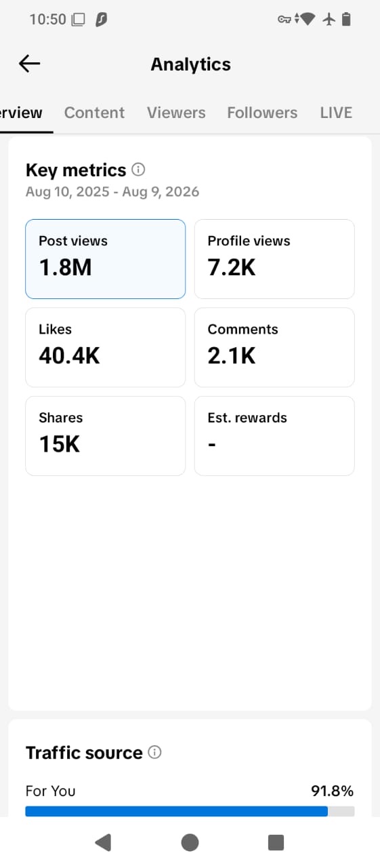The image size is (380, 868).
Task: Switch to the Content tab
Action: point(94,113)
